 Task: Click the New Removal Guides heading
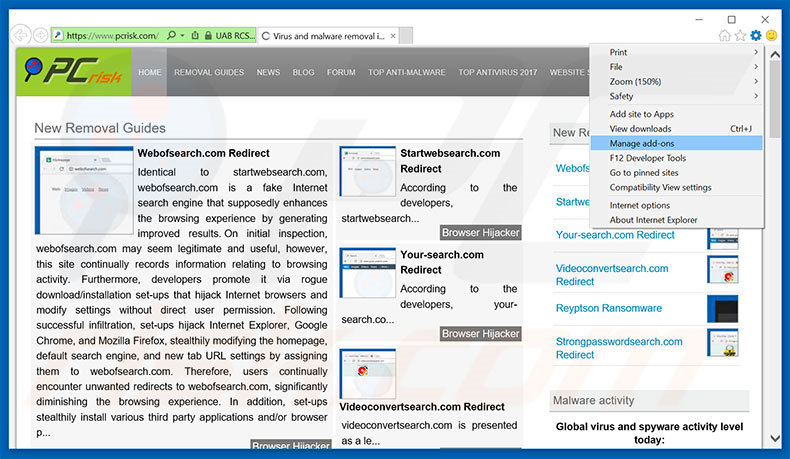click(x=100, y=128)
